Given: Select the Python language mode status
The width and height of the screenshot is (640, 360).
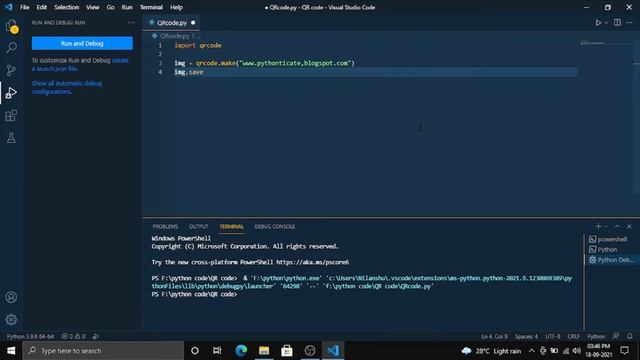Looking at the screenshot, I should (x=596, y=336).
